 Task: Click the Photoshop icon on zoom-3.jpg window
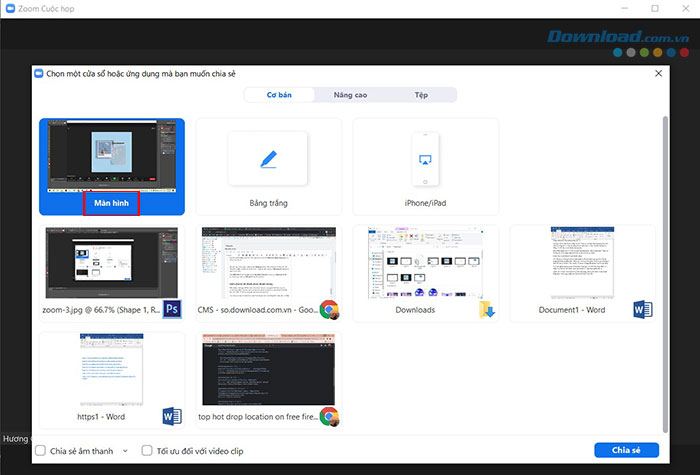(x=171, y=308)
